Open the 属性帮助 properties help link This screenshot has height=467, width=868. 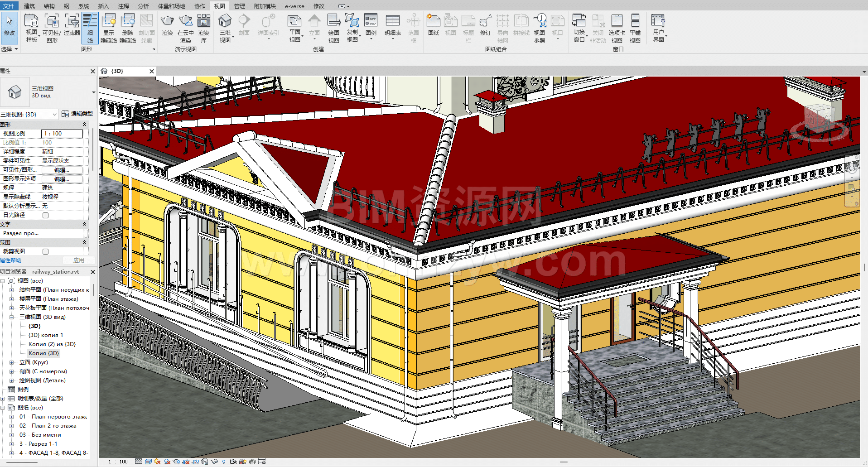point(11,260)
